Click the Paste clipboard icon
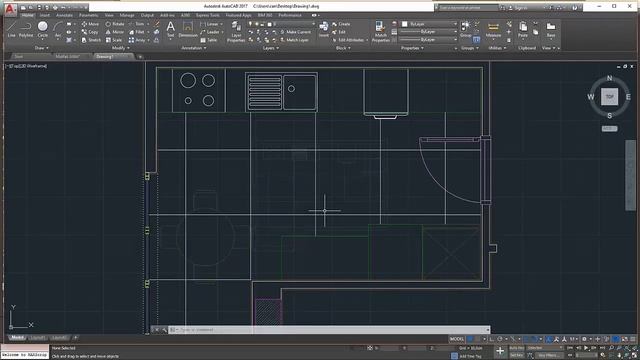This screenshot has height=360, width=640. [523, 29]
